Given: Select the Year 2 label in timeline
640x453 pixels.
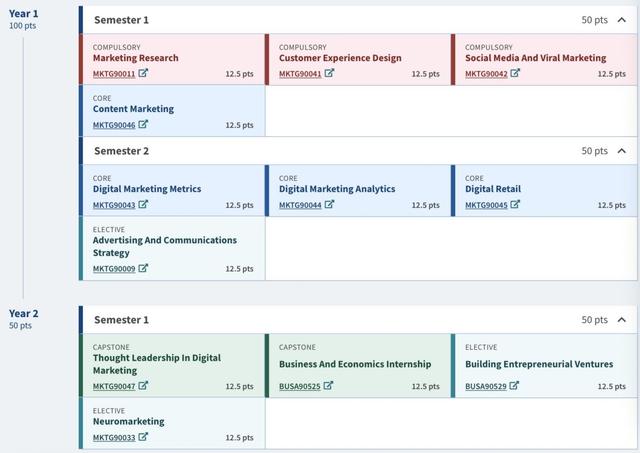Looking at the screenshot, I should [x=24, y=313].
